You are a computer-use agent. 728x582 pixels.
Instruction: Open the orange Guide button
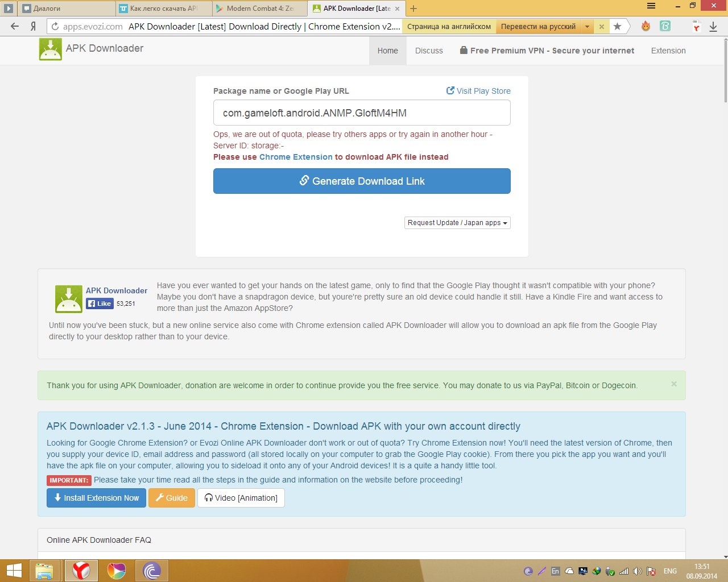[172, 498]
